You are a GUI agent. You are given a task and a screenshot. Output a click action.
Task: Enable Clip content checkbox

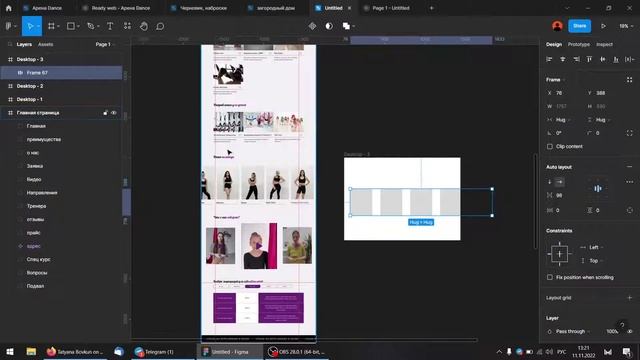point(550,147)
